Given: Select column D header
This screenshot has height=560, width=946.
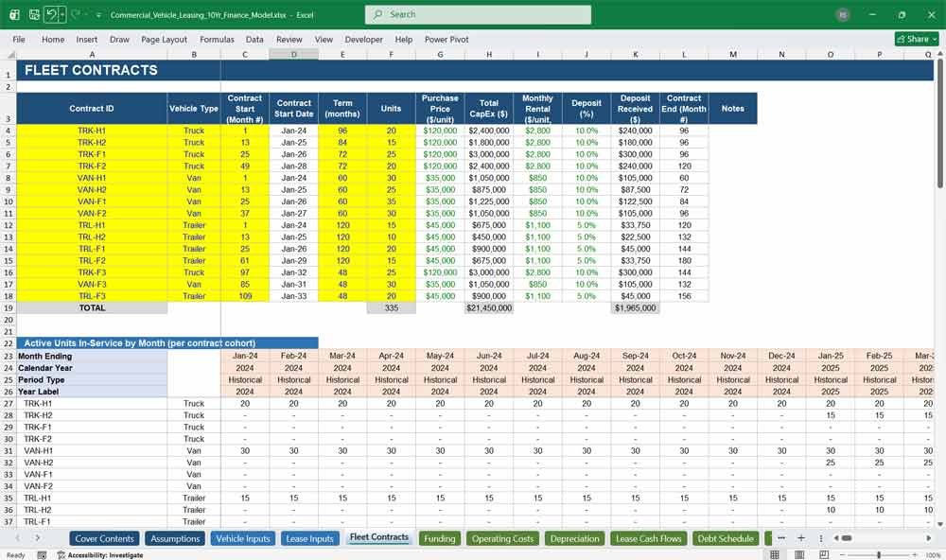Looking at the screenshot, I should coord(294,54).
